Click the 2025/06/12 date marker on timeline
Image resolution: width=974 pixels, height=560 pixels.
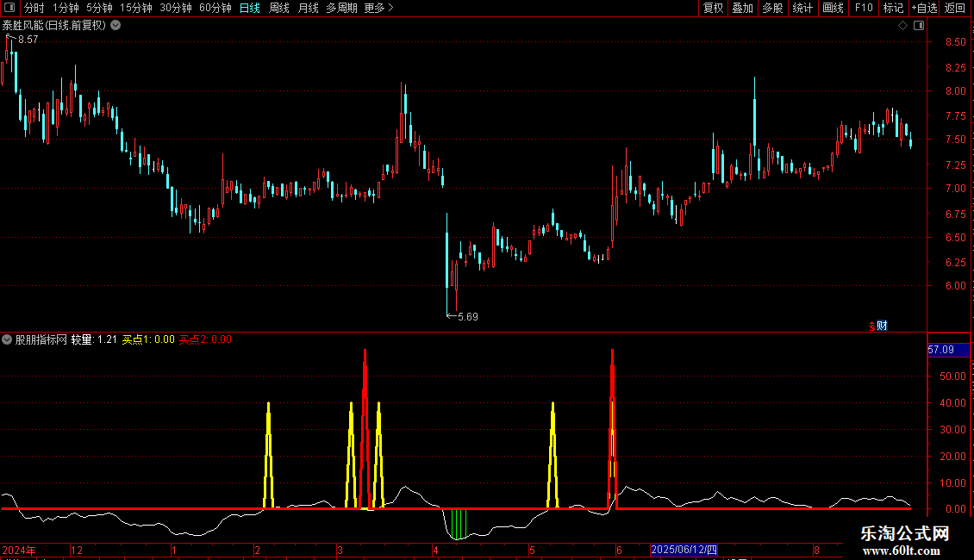[x=684, y=550]
